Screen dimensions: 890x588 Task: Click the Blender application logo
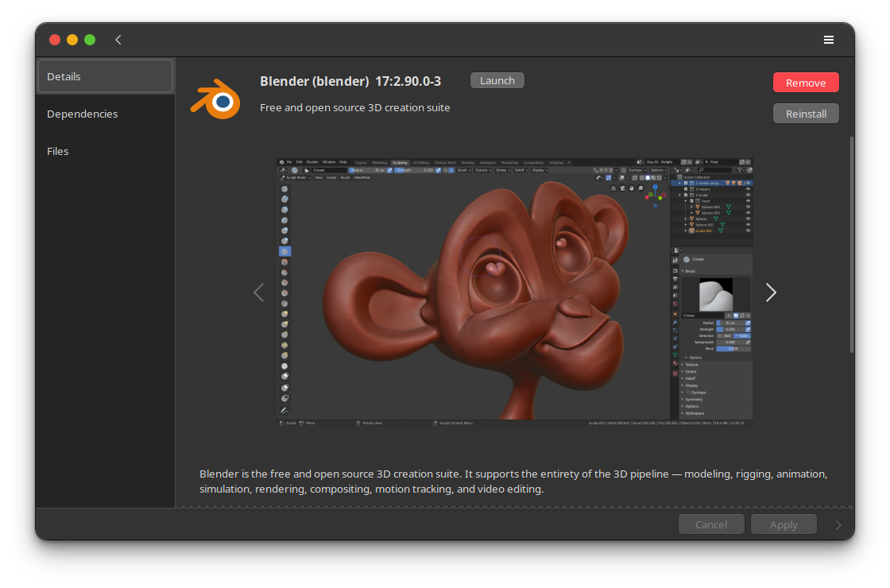[215, 99]
